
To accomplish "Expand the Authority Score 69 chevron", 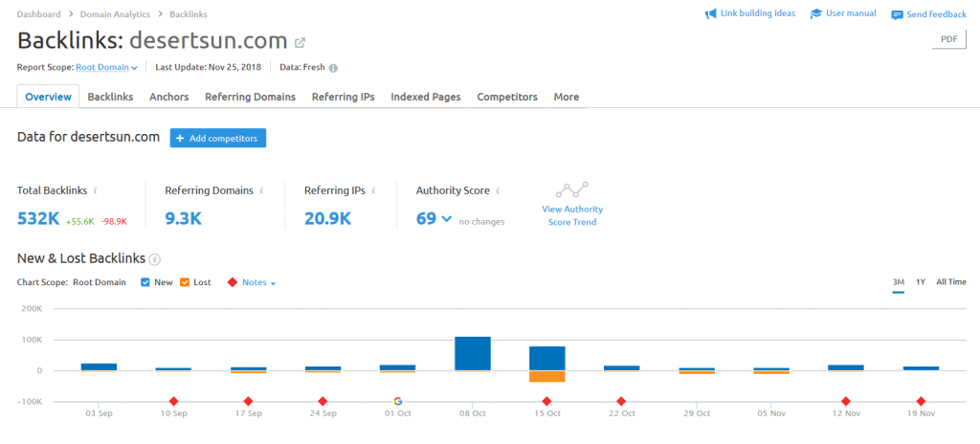I will coord(446,219).
